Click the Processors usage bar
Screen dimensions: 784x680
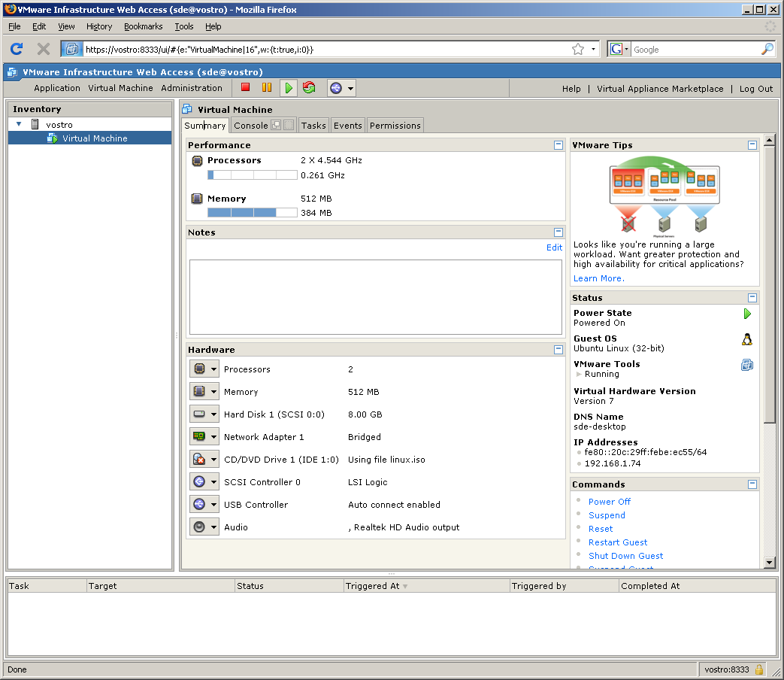253,175
